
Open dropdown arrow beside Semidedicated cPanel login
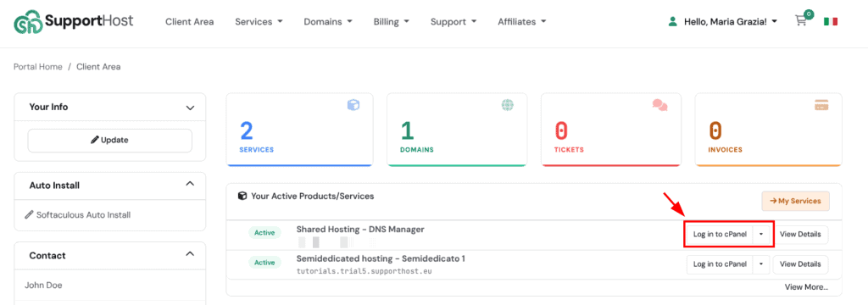pyautogui.click(x=761, y=264)
